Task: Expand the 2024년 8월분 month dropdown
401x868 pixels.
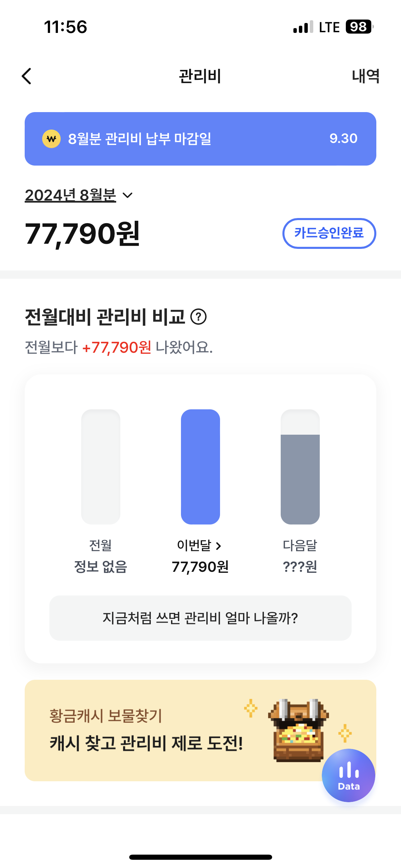Action: (x=71, y=195)
